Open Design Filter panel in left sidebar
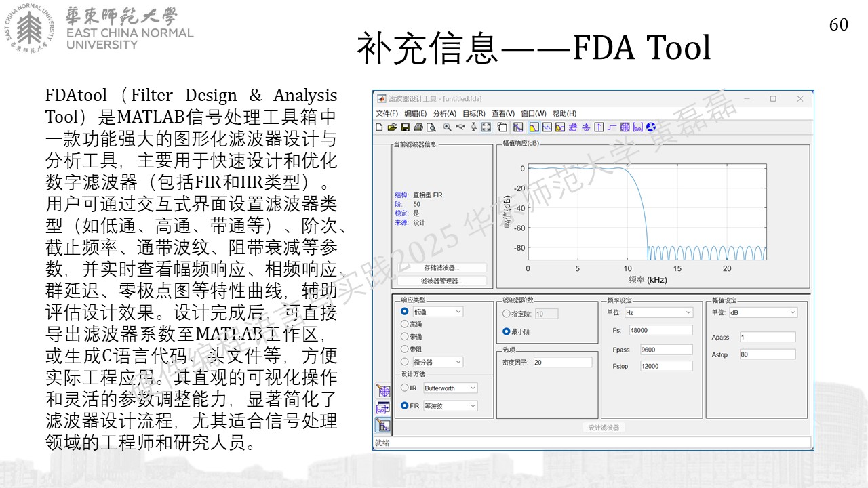The height and width of the screenshot is (488, 868). coord(383,426)
